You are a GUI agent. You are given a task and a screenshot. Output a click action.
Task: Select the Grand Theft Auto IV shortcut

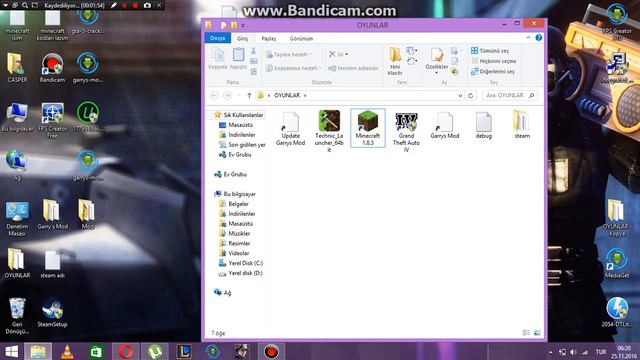pyautogui.click(x=406, y=131)
